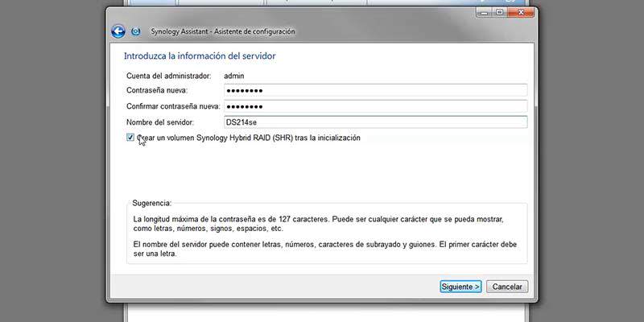Image resolution: width=644 pixels, height=322 pixels.
Task: Edit the Nombre del servidor field
Action: 375,122
